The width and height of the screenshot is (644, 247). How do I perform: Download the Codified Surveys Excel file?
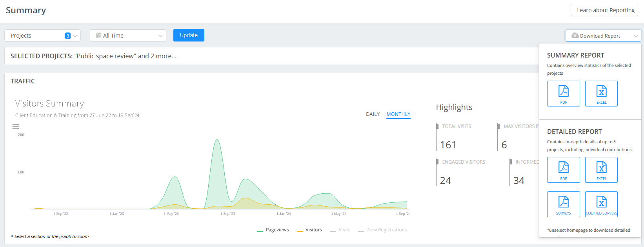[601, 204]
